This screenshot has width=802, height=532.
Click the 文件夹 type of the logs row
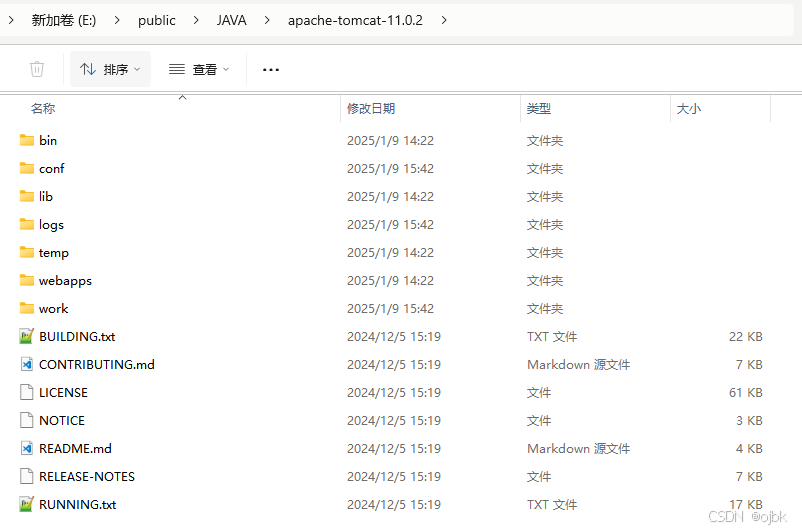545,225
